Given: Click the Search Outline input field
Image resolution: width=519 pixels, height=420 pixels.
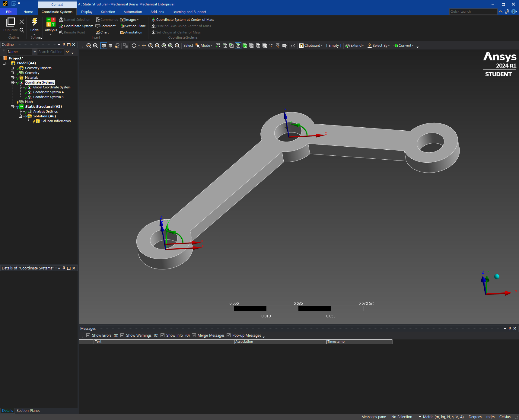Looking at the screenshot, I should 51,52.
